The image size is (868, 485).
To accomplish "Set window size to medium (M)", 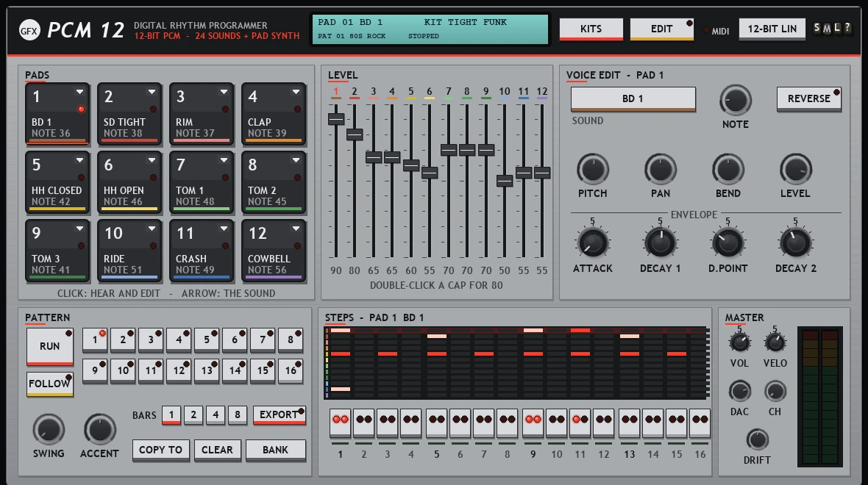I will tap(827, 28).
